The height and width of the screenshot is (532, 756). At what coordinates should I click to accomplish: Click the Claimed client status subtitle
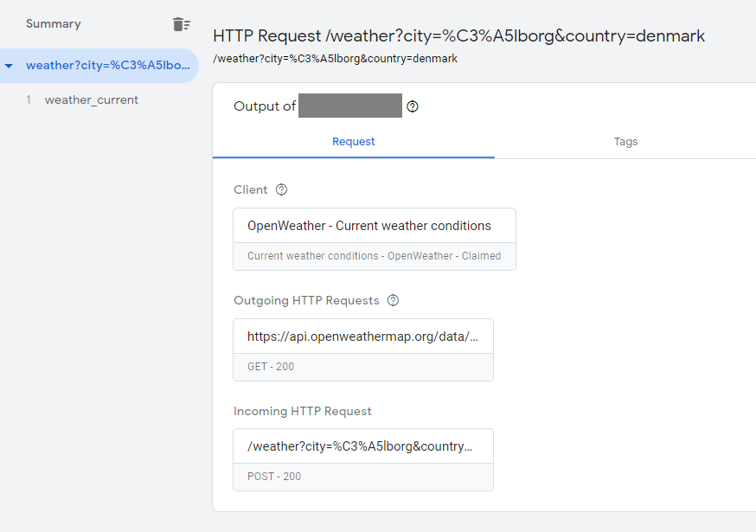click(374, 256)
